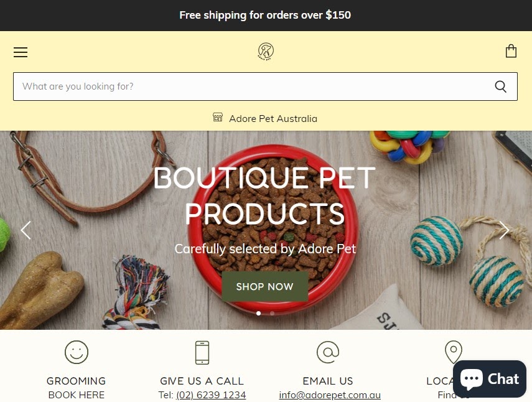This screenshot has width=532, height=402.
Task: Click the smiley face grooming icon
Action: coord(77,352)
